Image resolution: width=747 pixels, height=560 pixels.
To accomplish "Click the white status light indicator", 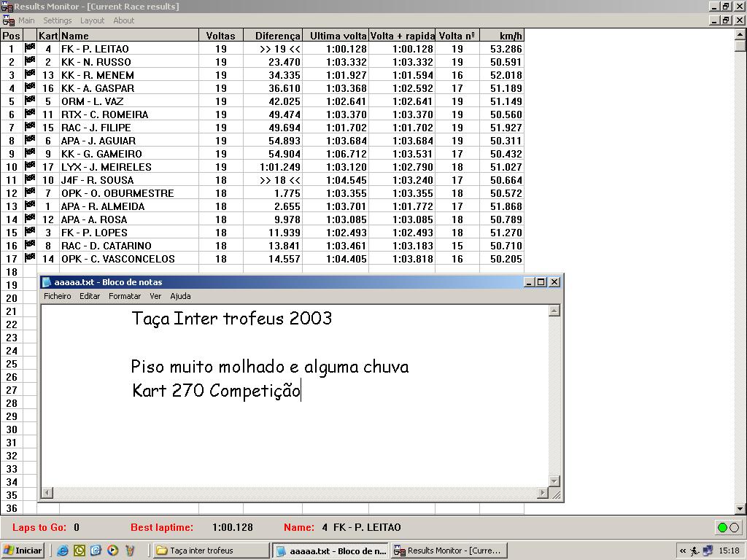I will [x=734, y=527].
